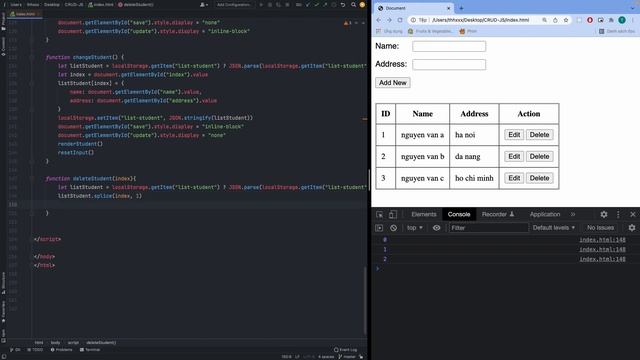Screen dimensions: 640x360
Task: Focus the Address input field
Action: click(449, 64)
